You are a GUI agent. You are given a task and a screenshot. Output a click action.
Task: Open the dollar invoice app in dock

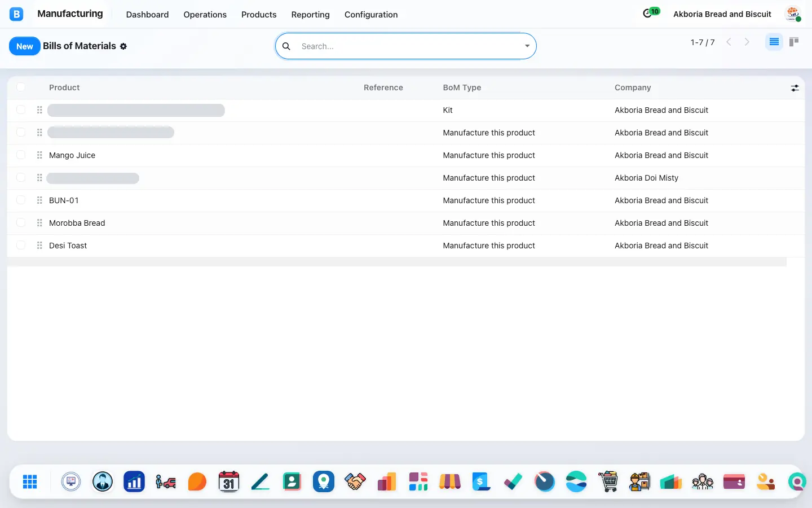482,481
